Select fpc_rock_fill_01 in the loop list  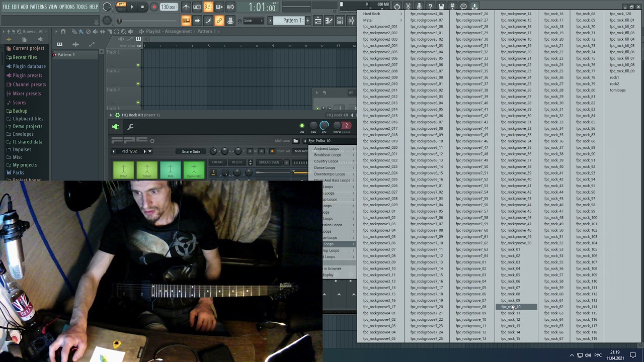[622, 20]
